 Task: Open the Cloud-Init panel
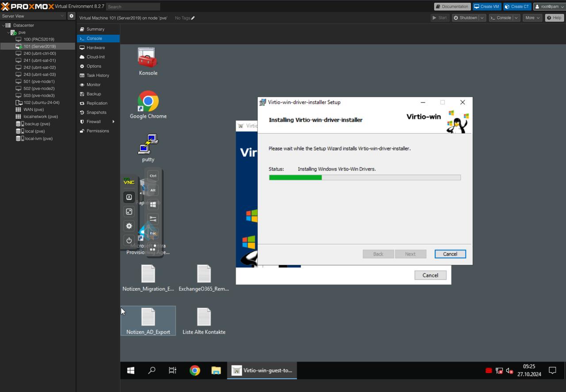click(x=98, y=57)
